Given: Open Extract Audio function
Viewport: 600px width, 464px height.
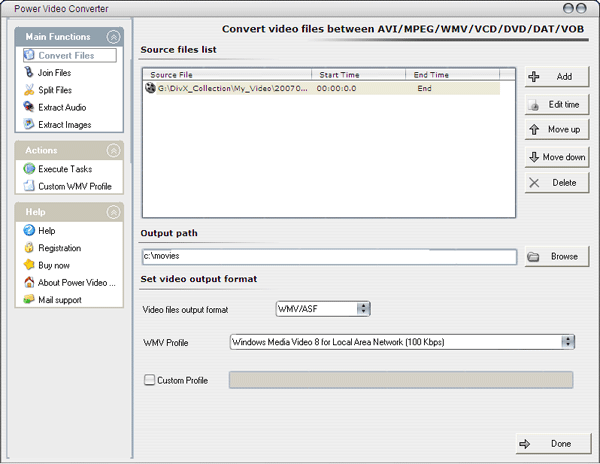Looking at the screenshot, I should click(x=62, y=107).
